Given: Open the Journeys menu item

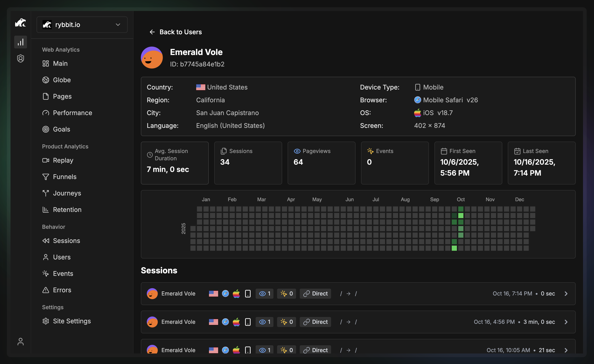Looking at the screenshot, I should click(x=67, y=193).
